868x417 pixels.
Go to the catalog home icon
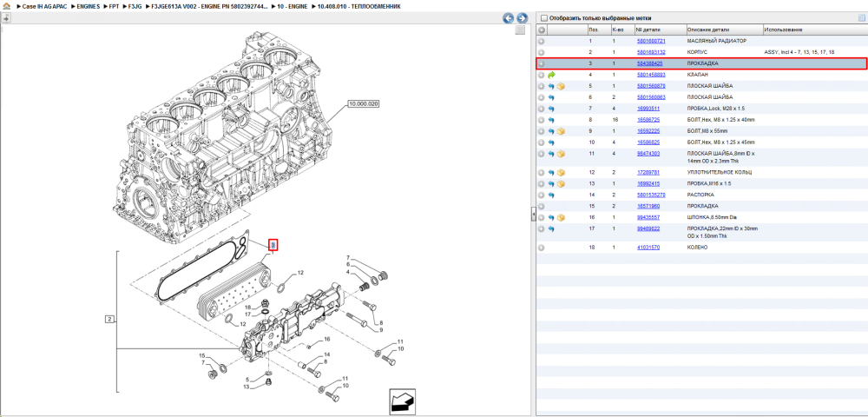click(x=7, y=5)
